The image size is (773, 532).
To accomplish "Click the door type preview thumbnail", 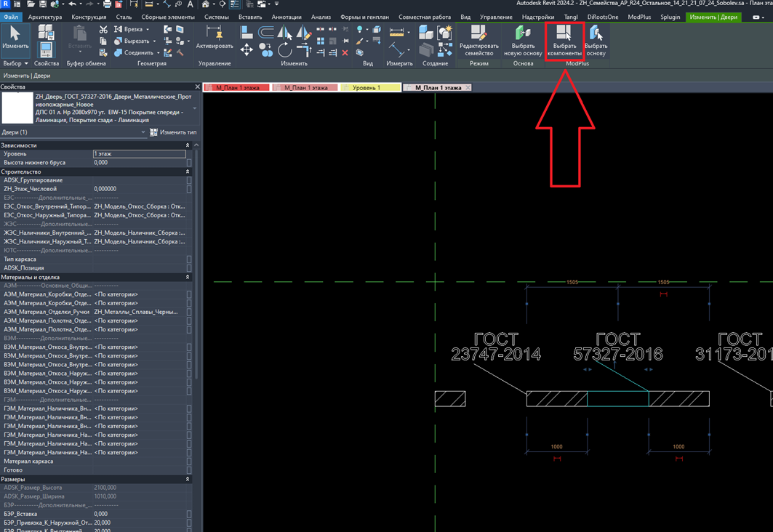I will click(17, 108).
